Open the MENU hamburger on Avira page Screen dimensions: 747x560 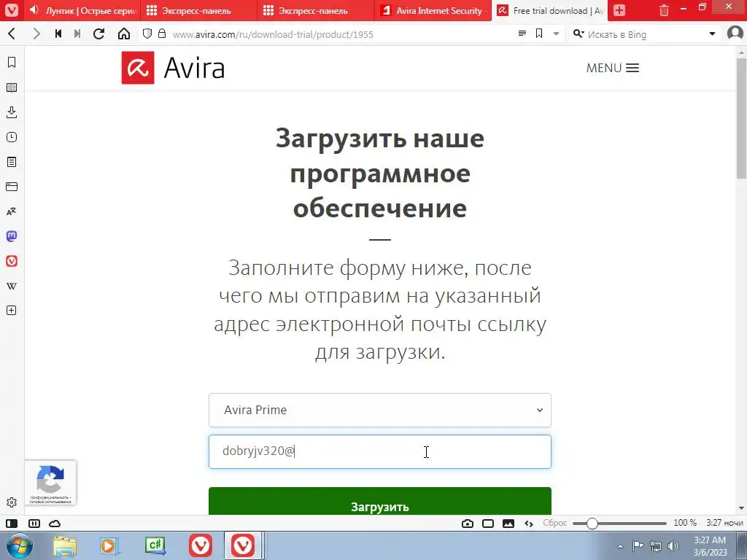613,68
